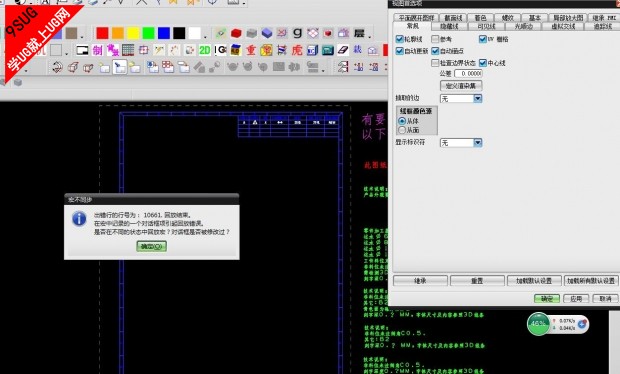
Task: Open the 抽取的边 dropdown
Action: pos(461,98)
